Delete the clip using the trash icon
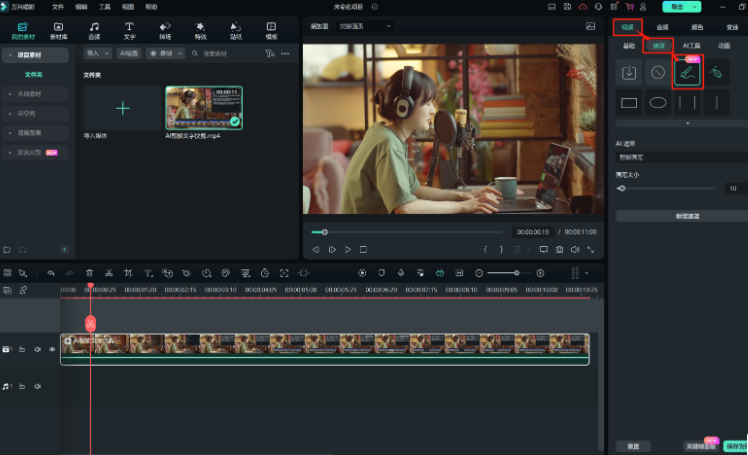Screen dimensions: 748x455 [89, 273]
